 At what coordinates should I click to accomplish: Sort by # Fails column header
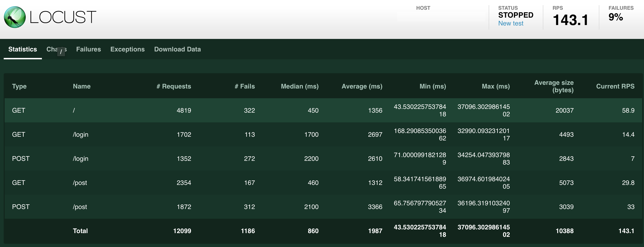tap(244, 86)
